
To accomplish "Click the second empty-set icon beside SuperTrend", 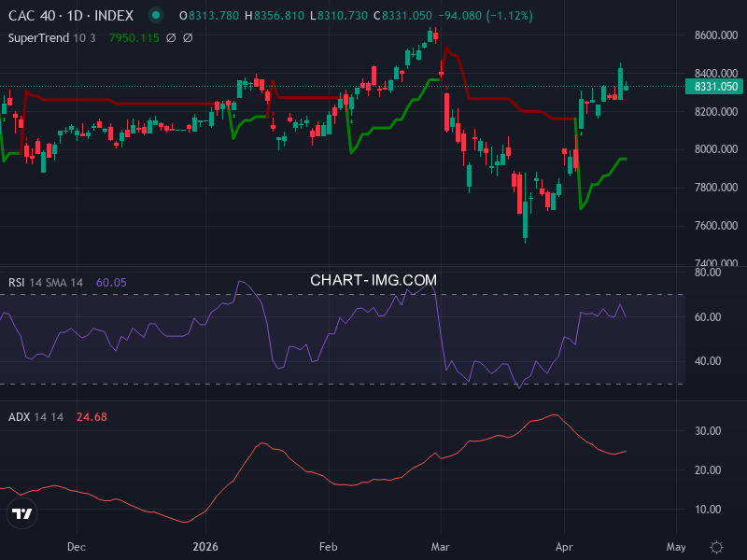I will [x=186, y=37].
